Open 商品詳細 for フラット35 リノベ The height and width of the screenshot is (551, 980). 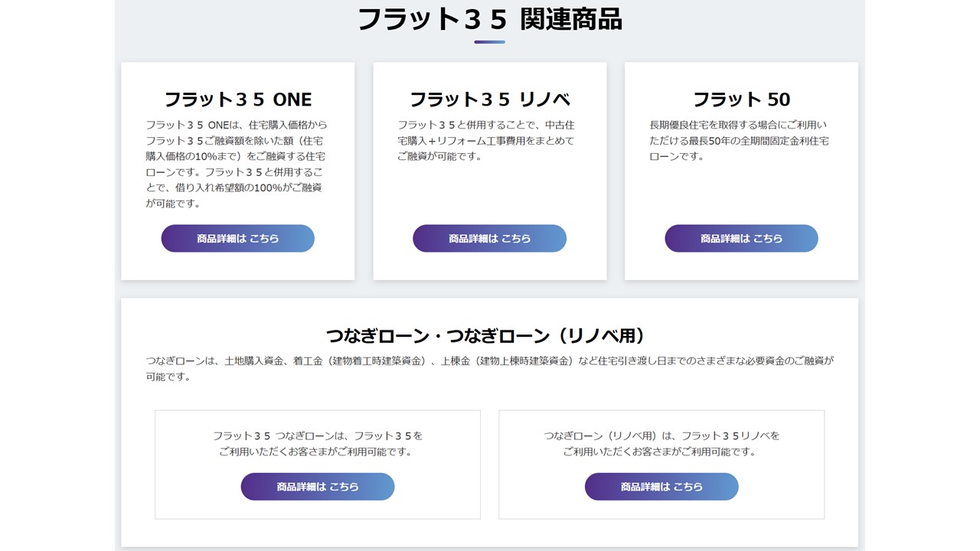[x=489, y=238]
